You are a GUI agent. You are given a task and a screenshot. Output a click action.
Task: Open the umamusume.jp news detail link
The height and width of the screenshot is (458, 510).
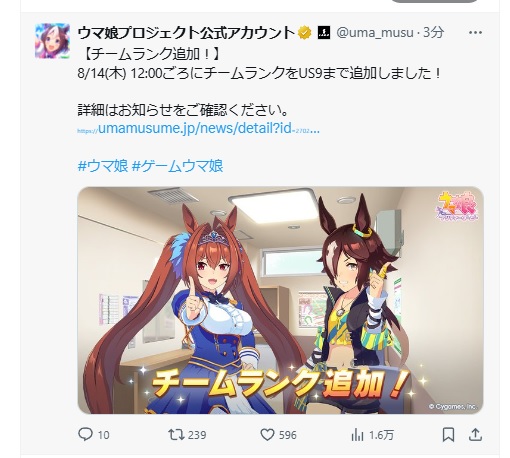pyautogui.click(x=199, y=128)
